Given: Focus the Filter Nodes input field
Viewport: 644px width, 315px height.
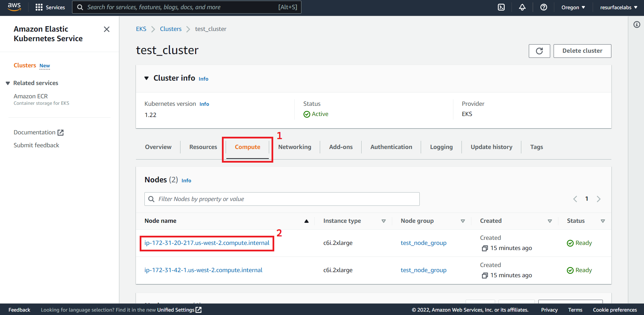Looking at the screenshot, I should pos(282,199).
